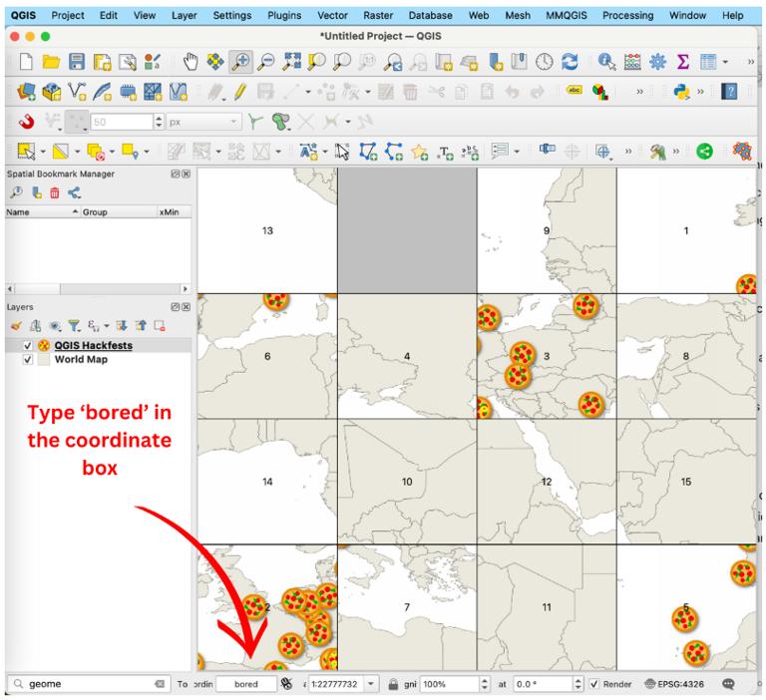Expand the overflow chevron beside Python icon
766x700 pixels.
(x=700, y=92)
